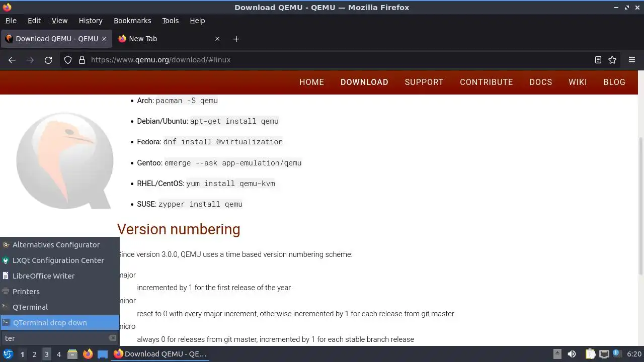This screenshot has width=644, height=362.
Task: Click the forward navigation arrow
Action: pyautogui.click(x=30, y=60)
